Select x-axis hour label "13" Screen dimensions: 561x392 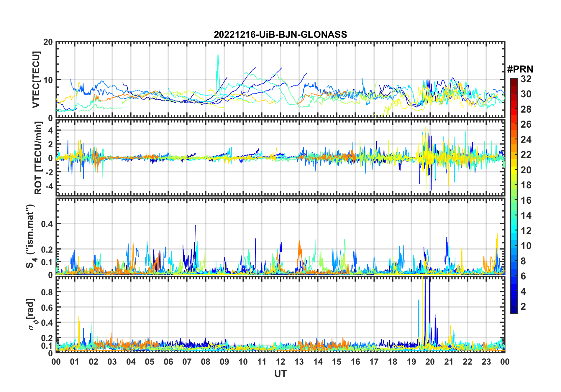click(299, 362)
